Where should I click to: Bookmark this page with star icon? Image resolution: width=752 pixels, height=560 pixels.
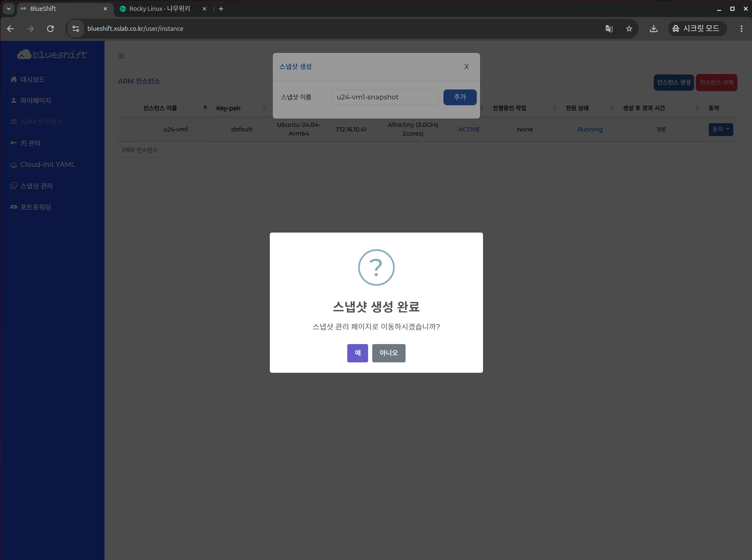coord(629,29)
